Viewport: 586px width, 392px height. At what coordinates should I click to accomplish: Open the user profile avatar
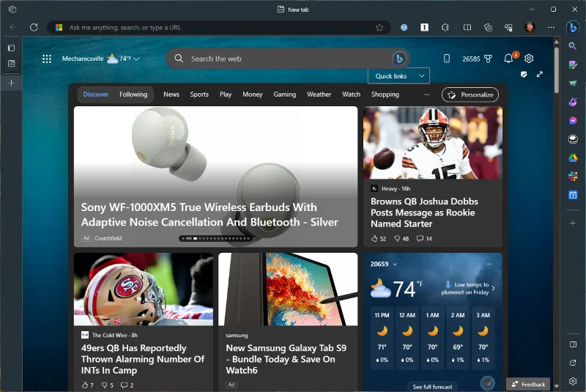pos(530,27)
